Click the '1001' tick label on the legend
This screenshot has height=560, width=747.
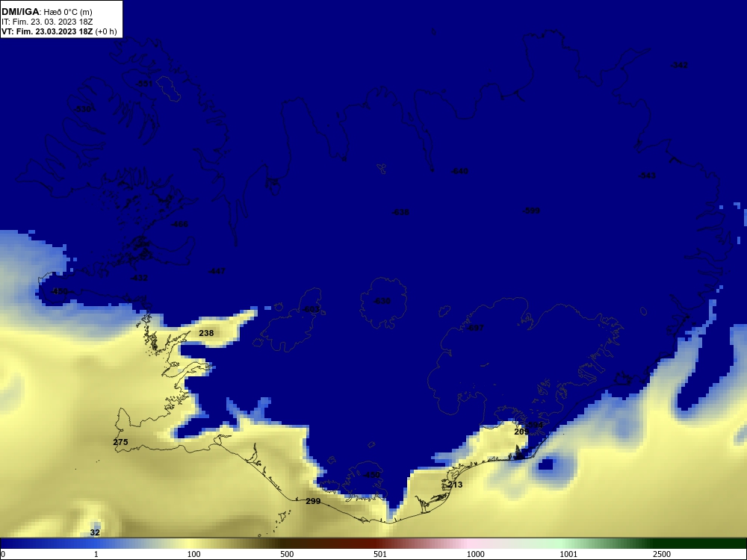coord(568,554)
